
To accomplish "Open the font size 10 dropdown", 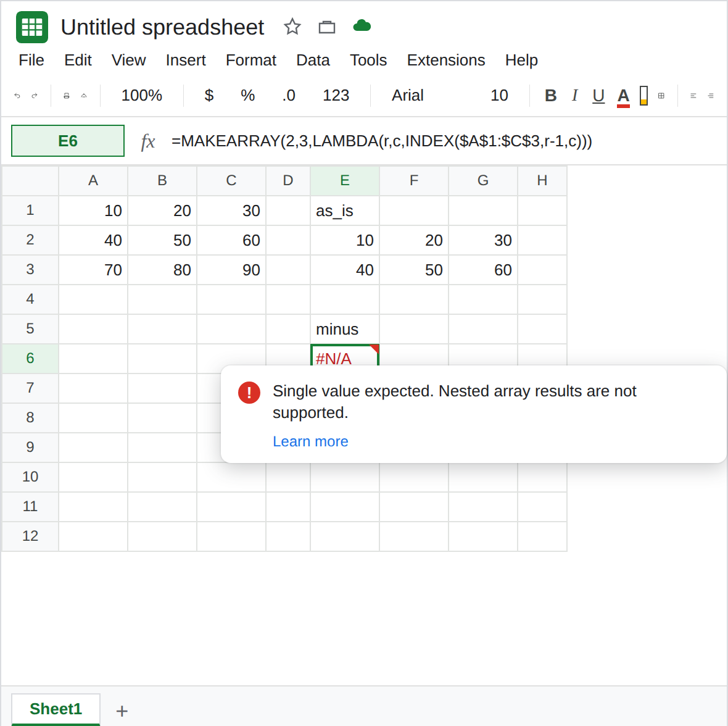I will [x=499, y=95].
